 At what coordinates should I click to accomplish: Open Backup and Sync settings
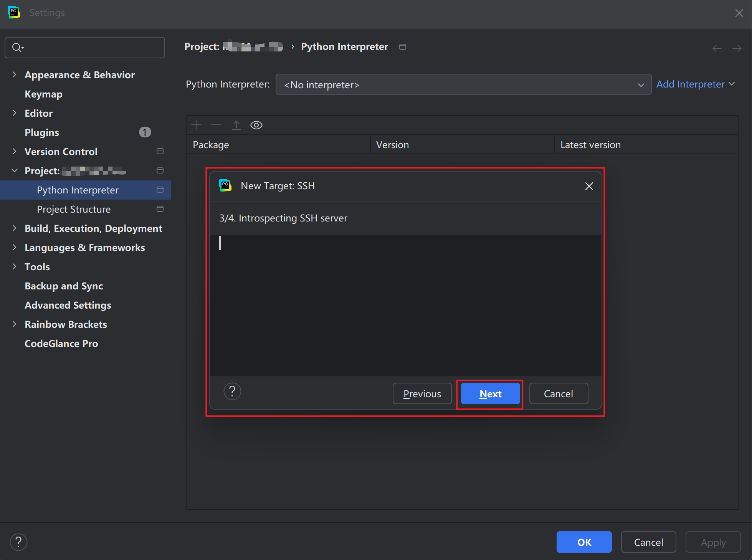click(x=64, y=286)
